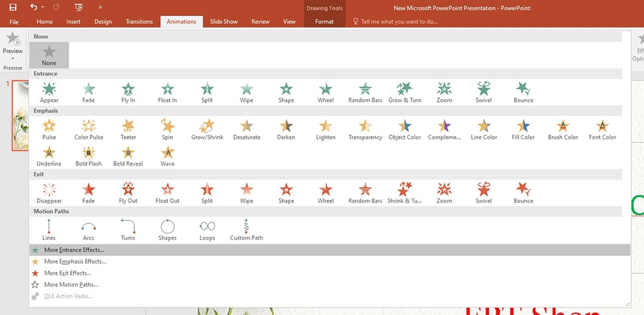Select the Font Color emphasis effect
644x315 pixels.
coord(602,128)
